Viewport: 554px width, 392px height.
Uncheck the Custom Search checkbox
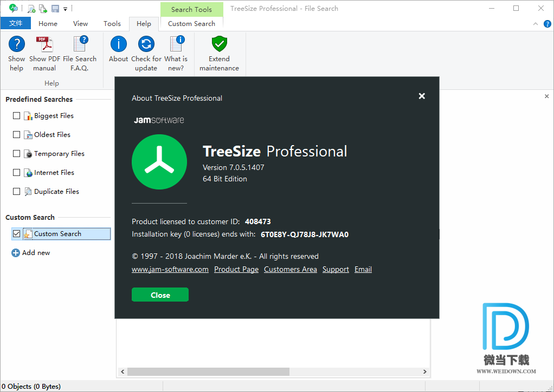tap(16, 233)
